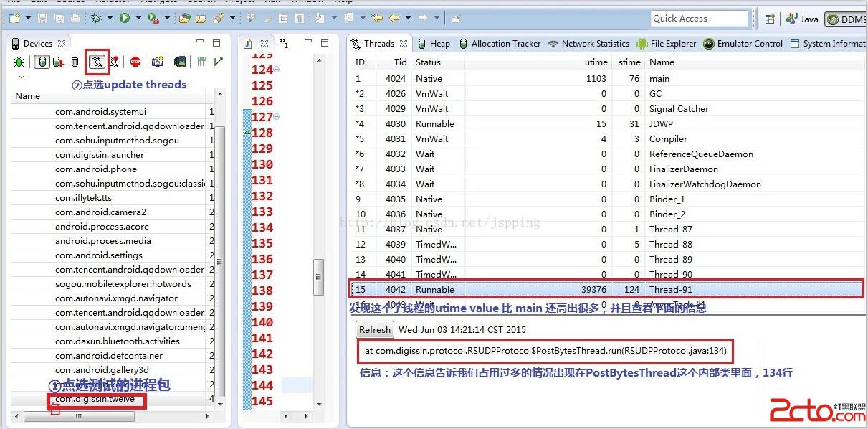The image size is (868, 429).
Task: Open the New dropdown arrow in main toolbar
Action: (x=28, y=18)
